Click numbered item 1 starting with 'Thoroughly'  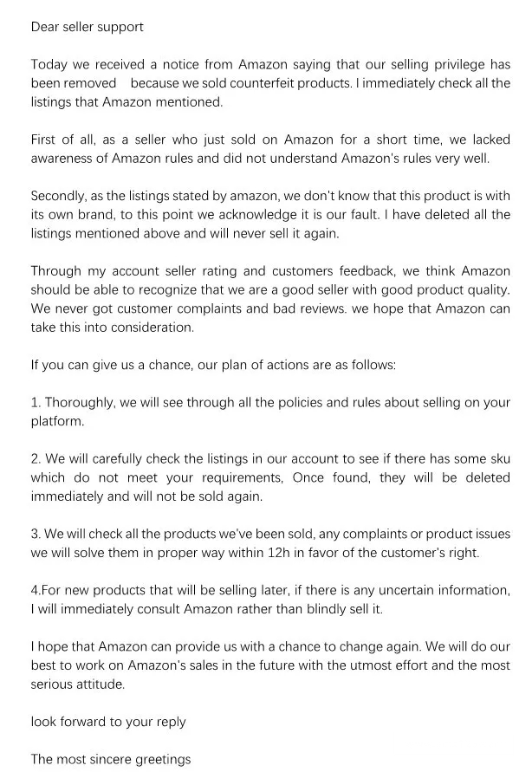coord(270,412)
